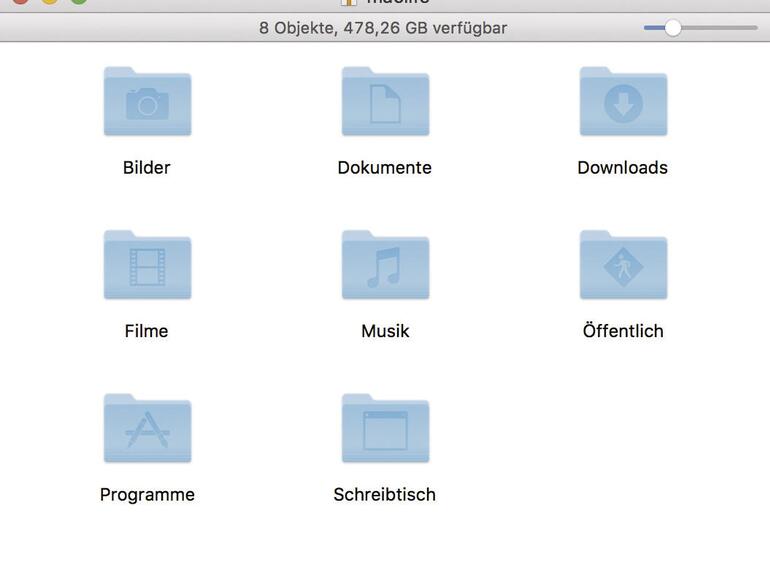
Task: Click the "Downloads" folder name label
Action: [622, 167]
